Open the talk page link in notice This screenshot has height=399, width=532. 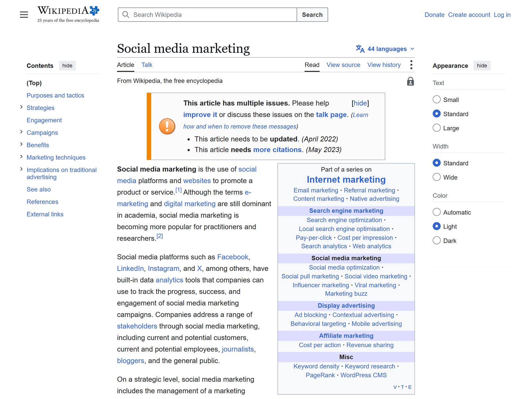click(x=331, y=115)
